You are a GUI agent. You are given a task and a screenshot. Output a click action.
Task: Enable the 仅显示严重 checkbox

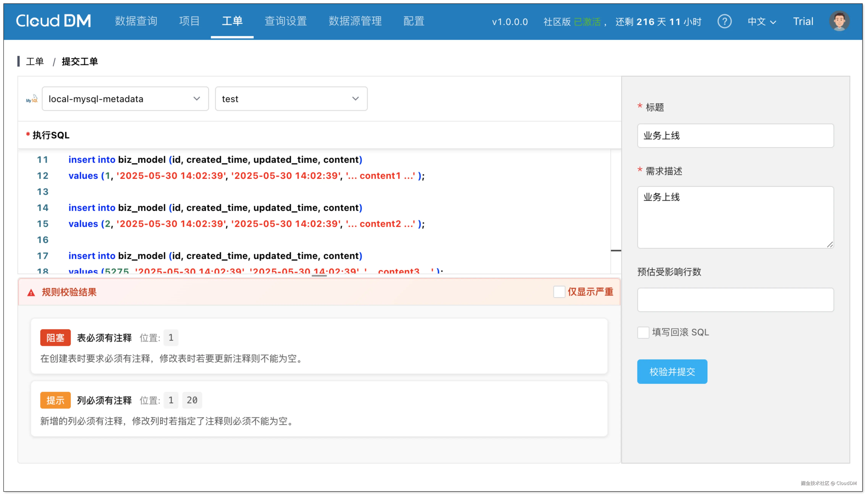pyautogui.click(x=559, y=292)
